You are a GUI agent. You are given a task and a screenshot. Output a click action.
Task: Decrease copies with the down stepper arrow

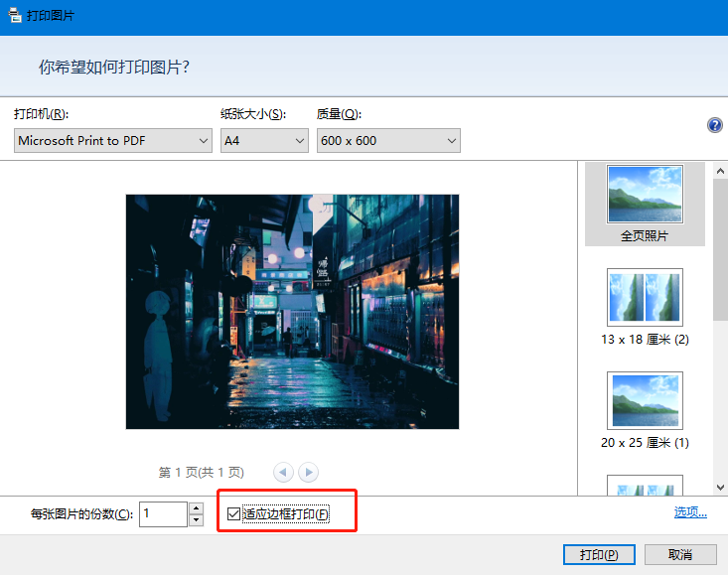pyautogui.click(x=197, y=520)
